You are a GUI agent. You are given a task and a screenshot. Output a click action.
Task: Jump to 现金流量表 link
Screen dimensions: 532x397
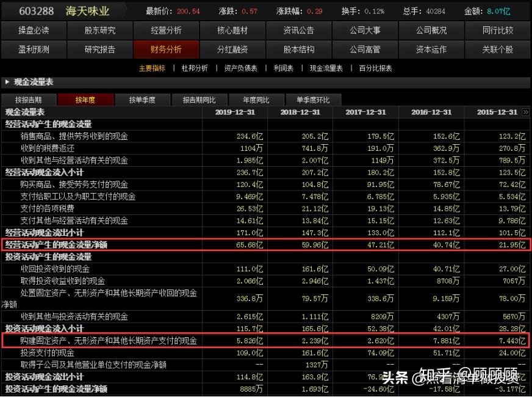[x=326, y=68]
